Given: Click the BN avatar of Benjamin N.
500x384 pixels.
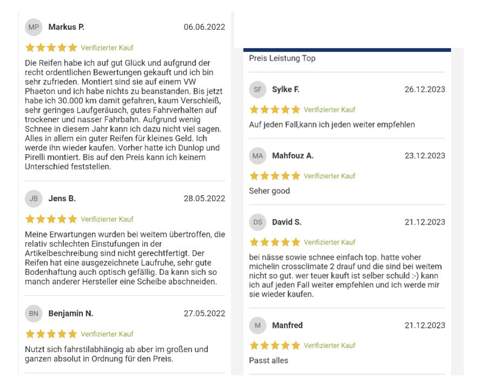Looking at the screenshot, I should click(33, 313).
